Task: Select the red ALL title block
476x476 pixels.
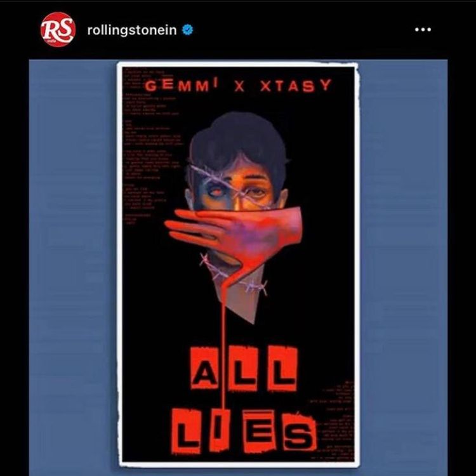Action: pyautogui.click(x=244, y=368)
